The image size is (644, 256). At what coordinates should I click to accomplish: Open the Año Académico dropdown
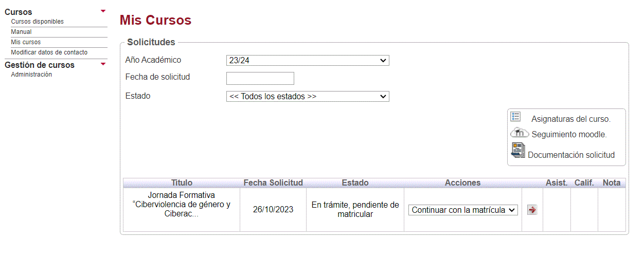coord(308,61)
